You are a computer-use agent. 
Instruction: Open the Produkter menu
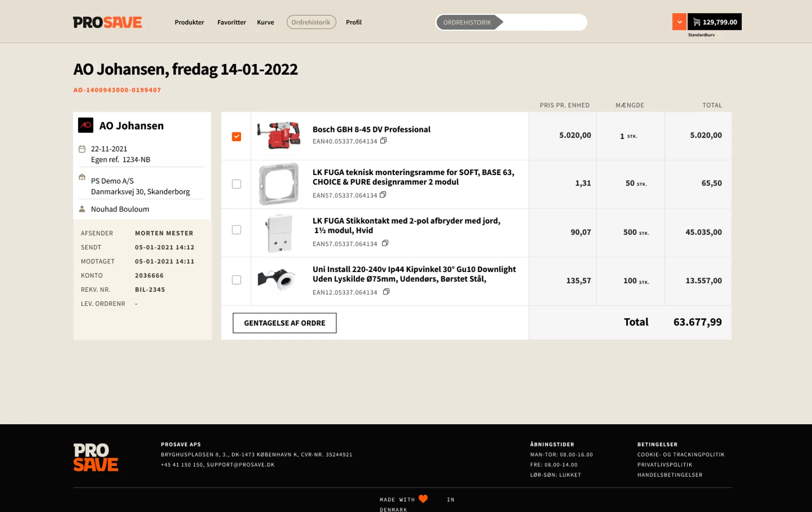click(189, 22)
